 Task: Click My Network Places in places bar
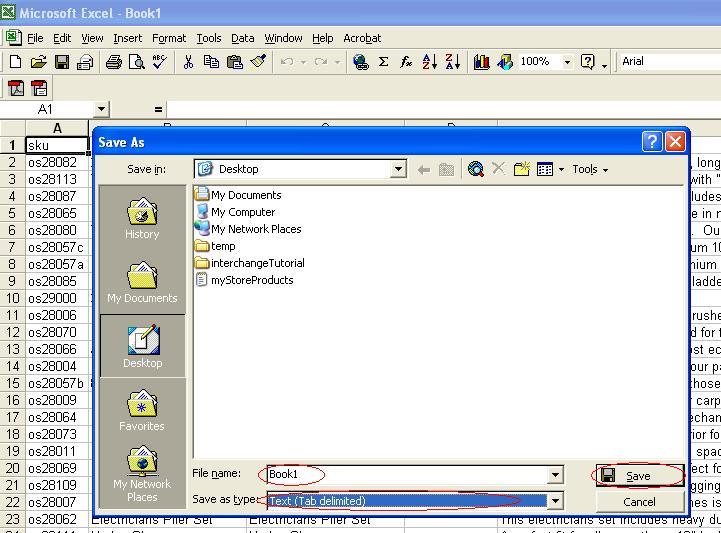(x=142, y=474)
